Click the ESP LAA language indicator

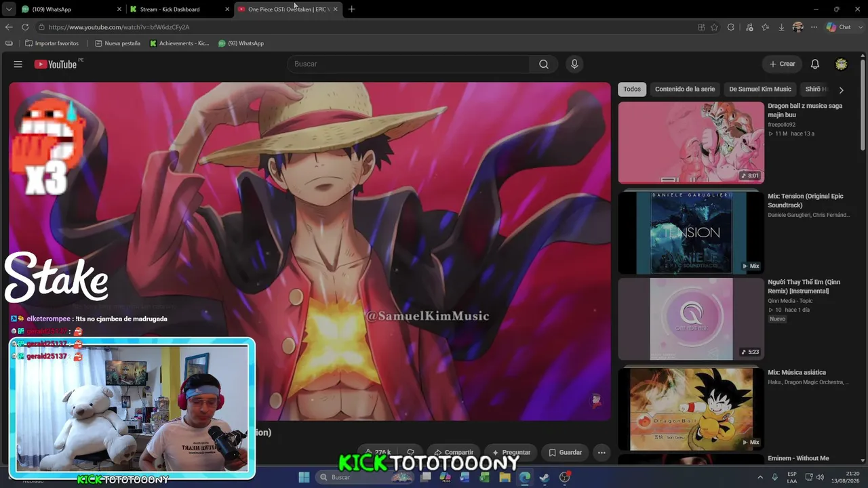pyautogui.click(x=792, y=477)
